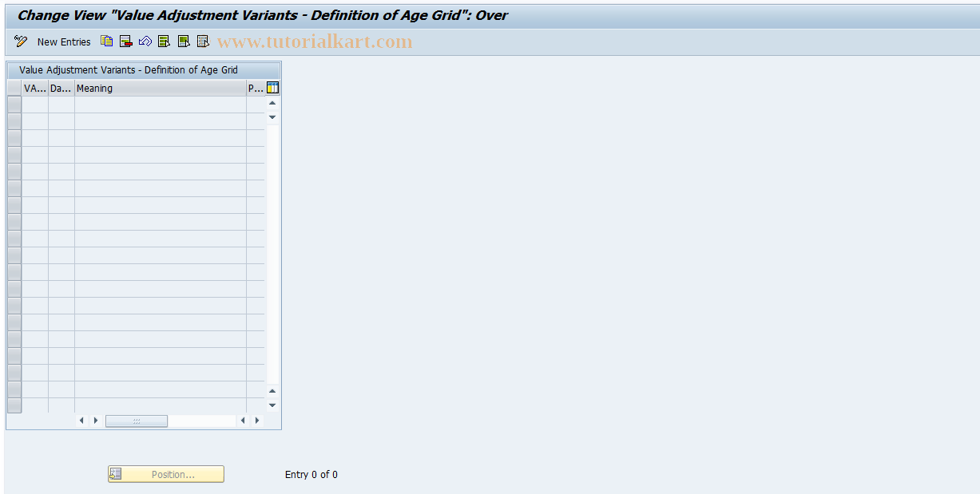Click the Delete entry icon

click(125, 41)
